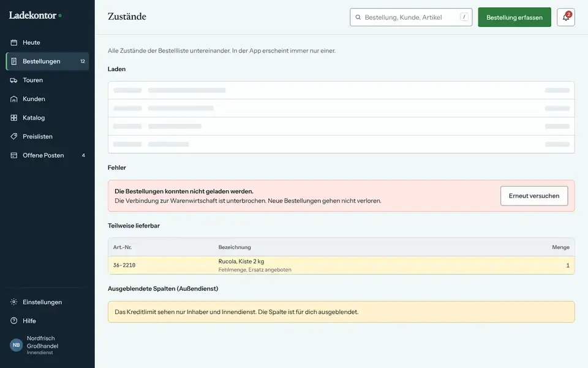Viewport: 588px width, 368px height.
Task: Click the Bezeichnung column header
Action: (x=235, y=247)
